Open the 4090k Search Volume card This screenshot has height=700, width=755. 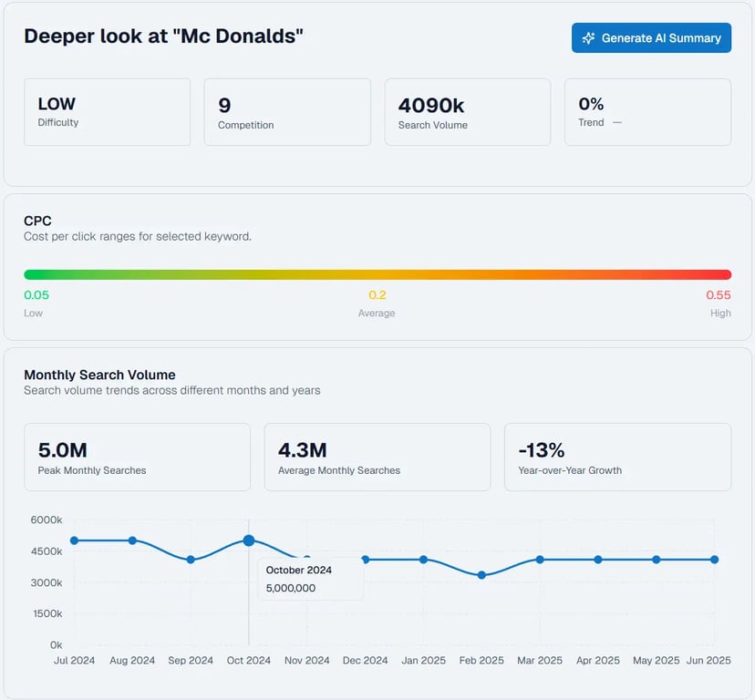(x=467, y=112)
